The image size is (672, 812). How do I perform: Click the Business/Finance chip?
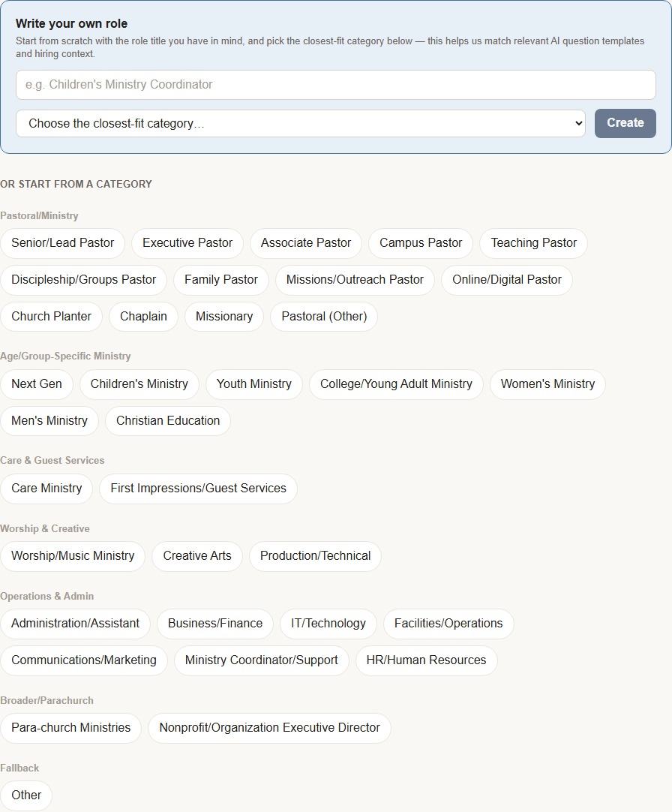[214, 624]
